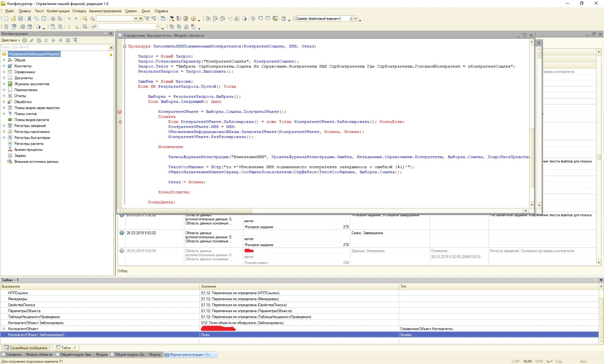Click the stopwatch performance measurement icon
This screenshot has height=364, width=604.
point(283,19)
